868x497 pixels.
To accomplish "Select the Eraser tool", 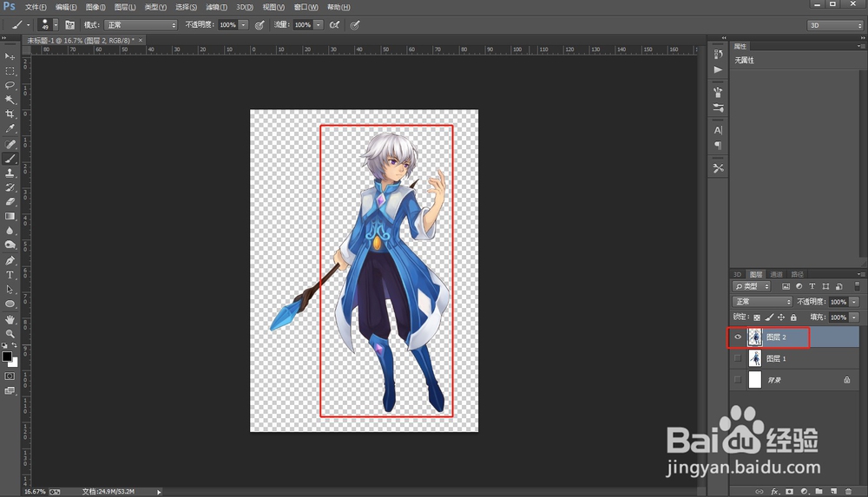I will (10, 202).
